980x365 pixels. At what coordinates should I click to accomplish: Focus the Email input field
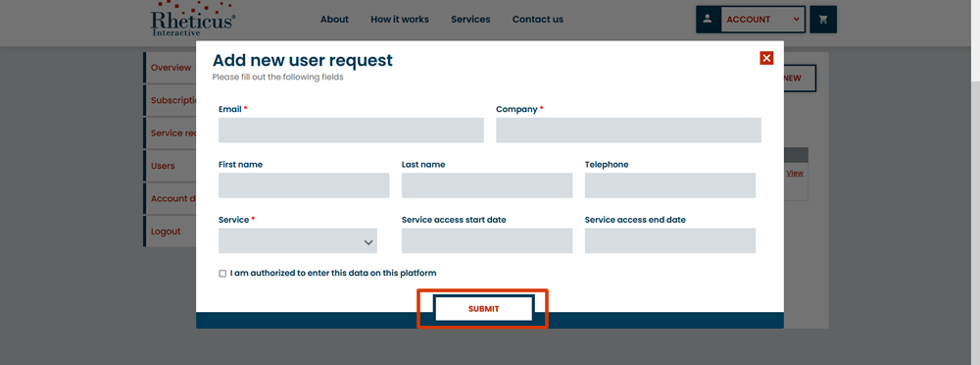click(351, 130)
